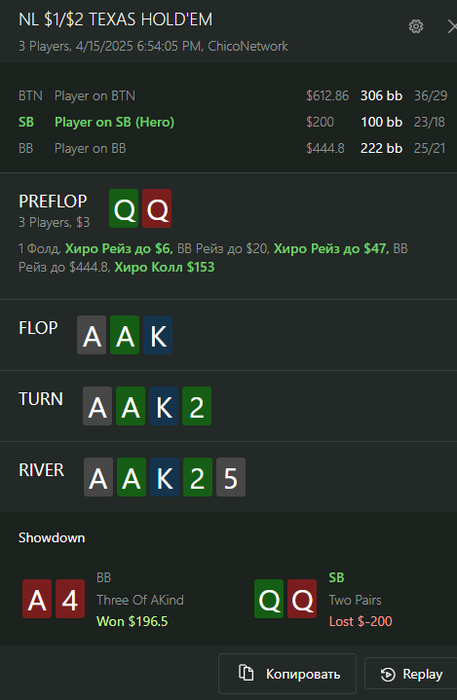Click the Won $196.5 result text
457x700 pixels.
[x=132, y=621]
